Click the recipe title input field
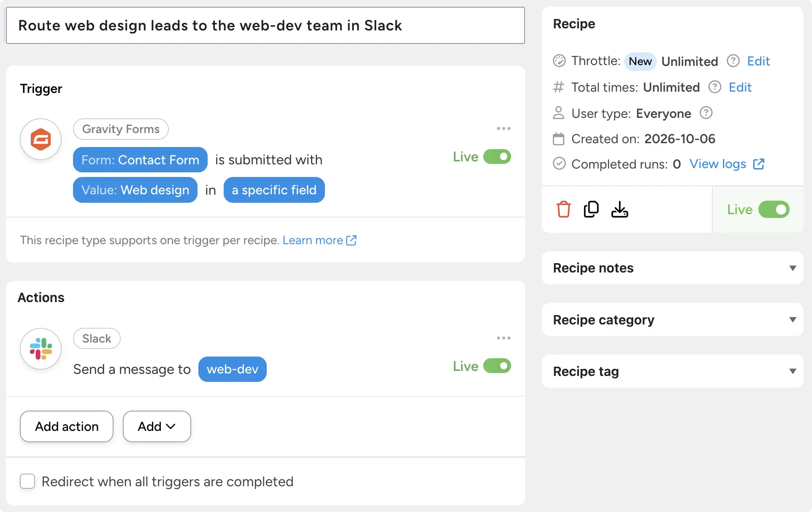Viewport: 812px width, 512px height. click(x=265, y=25)
